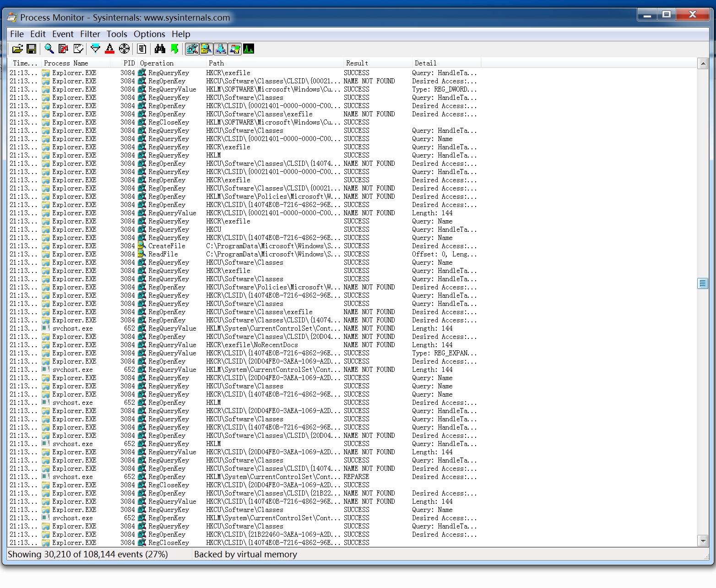Click the Path column header
This screenshot has width=716, height=588.
[275, 63]
